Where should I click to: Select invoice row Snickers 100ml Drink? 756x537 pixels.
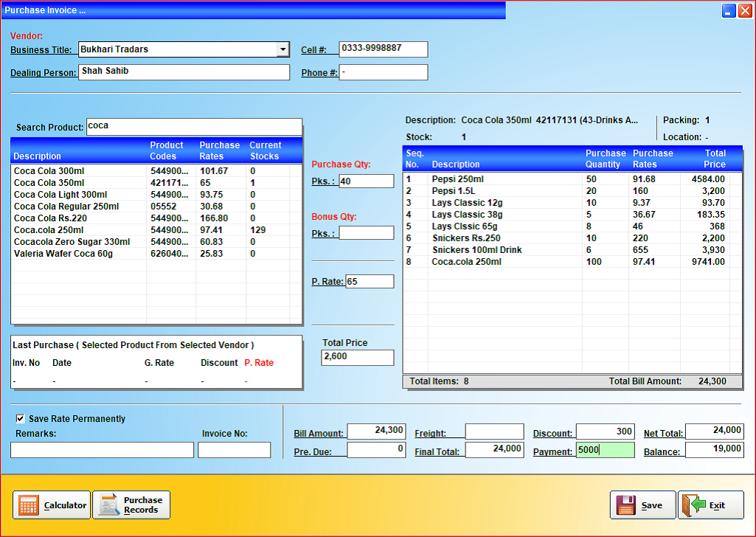pyautogui.click(x=572, y=250)
